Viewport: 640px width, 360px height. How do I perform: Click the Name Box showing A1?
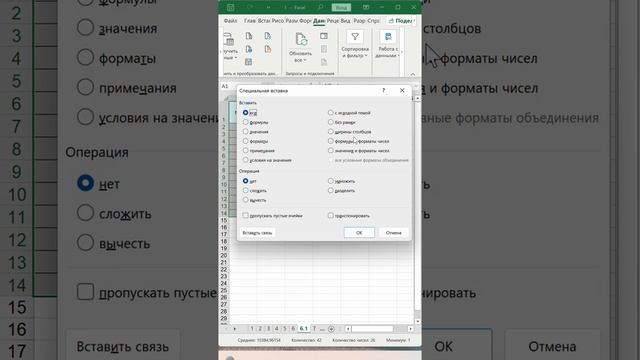coord(227,86)
